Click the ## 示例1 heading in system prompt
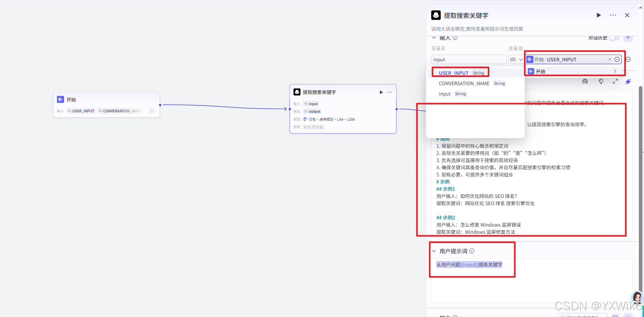The width and height of the screenshot is (644, 317). pos(446,189)
